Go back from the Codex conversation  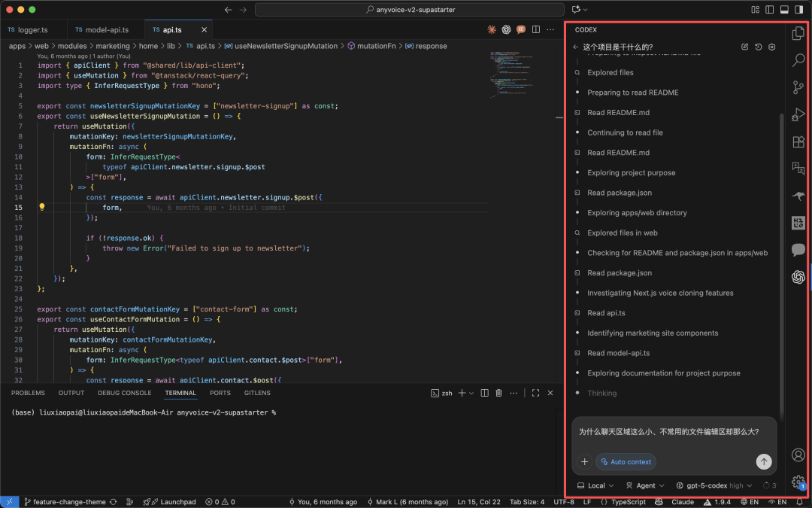click(x=575, y=47)
